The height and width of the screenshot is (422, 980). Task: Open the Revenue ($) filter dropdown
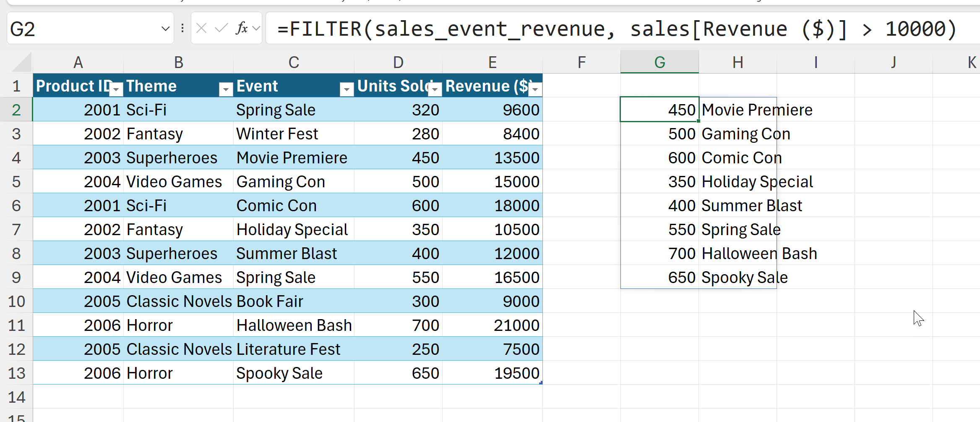click(x=535, y=89)
